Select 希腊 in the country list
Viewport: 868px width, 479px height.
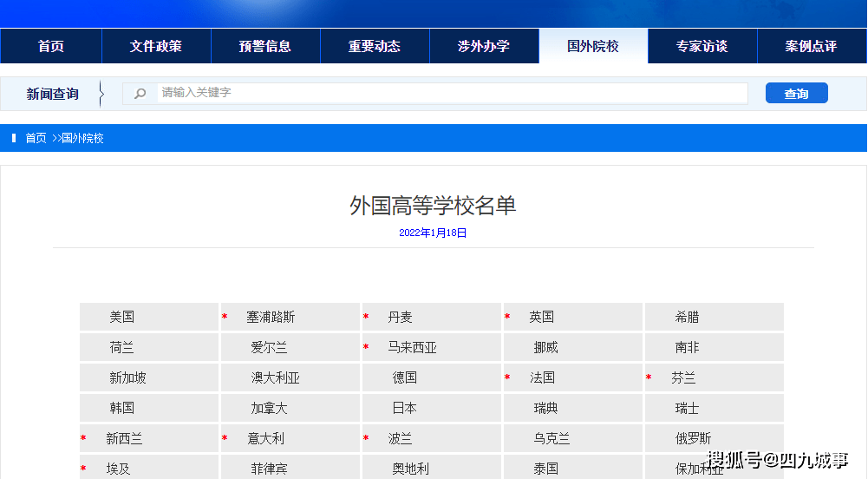point(687,317)
